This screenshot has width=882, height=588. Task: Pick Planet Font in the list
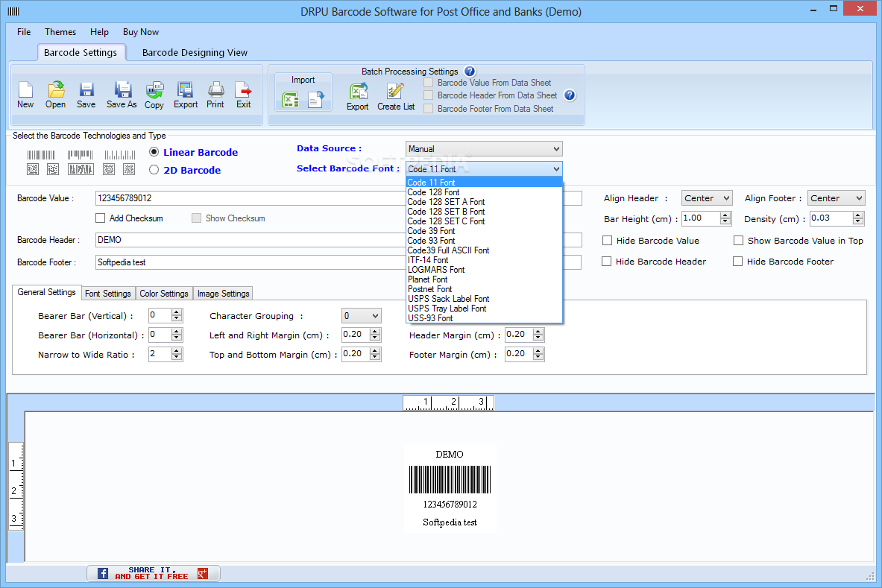point(485,279)
